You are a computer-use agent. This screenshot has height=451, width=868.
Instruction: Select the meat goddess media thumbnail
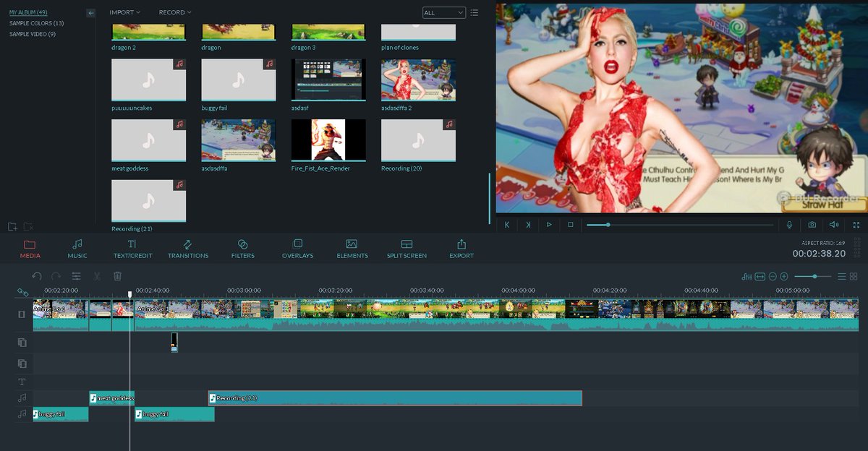148,140
